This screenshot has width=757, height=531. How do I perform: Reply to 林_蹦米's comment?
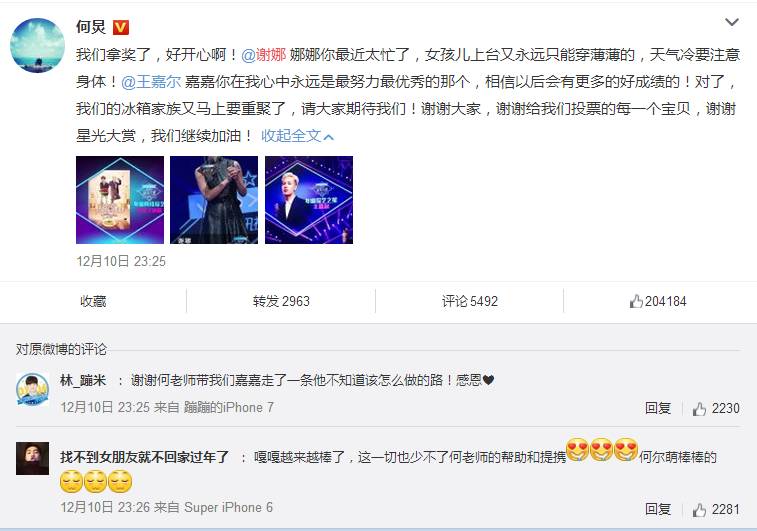[658, 408]
